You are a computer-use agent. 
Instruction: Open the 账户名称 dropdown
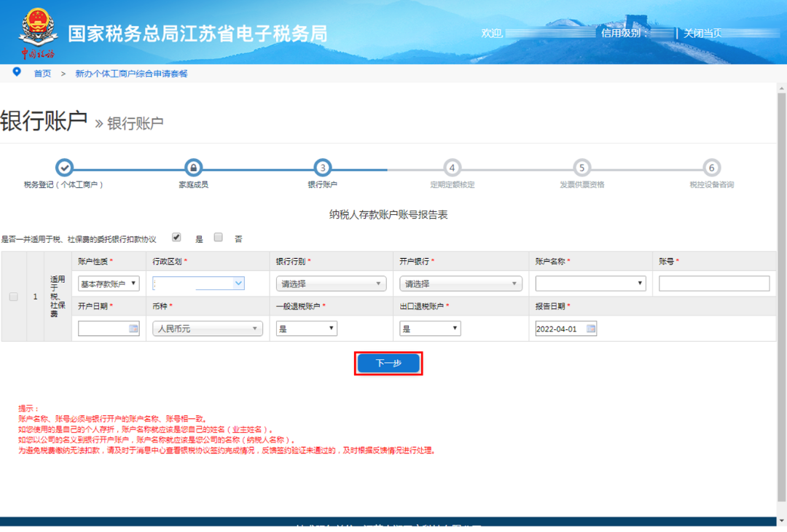coord(590,283)
